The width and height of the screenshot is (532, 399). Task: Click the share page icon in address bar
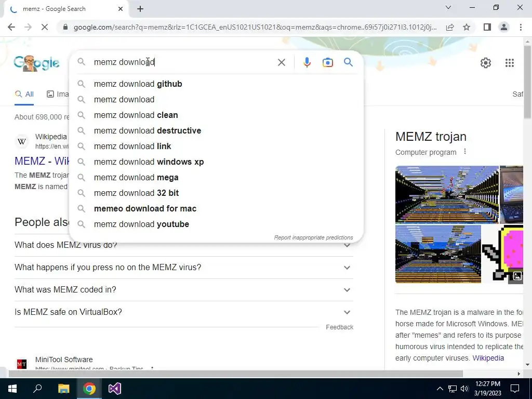coord(450,27)
